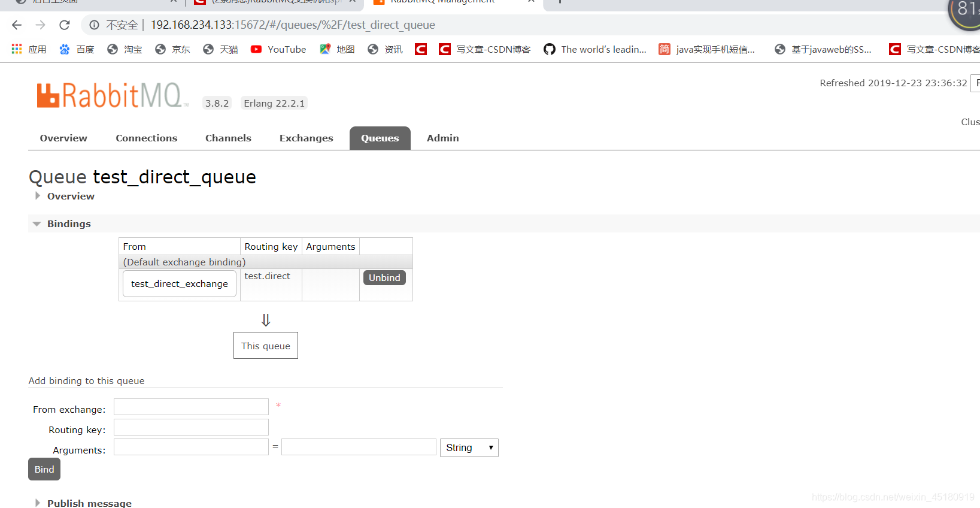The height and width of the screenshot is (508, 980).
Task: Click the This queue box
Action: coord(266,346)
